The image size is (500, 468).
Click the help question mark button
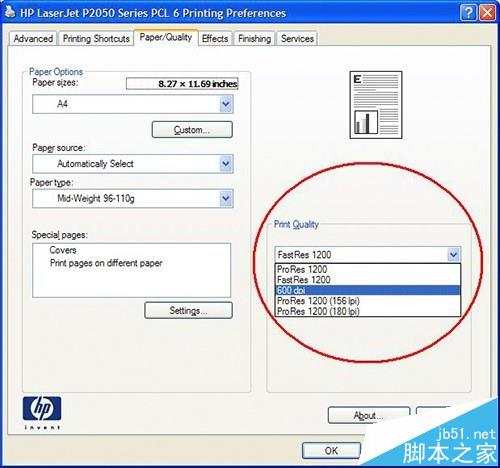[468, 13]
